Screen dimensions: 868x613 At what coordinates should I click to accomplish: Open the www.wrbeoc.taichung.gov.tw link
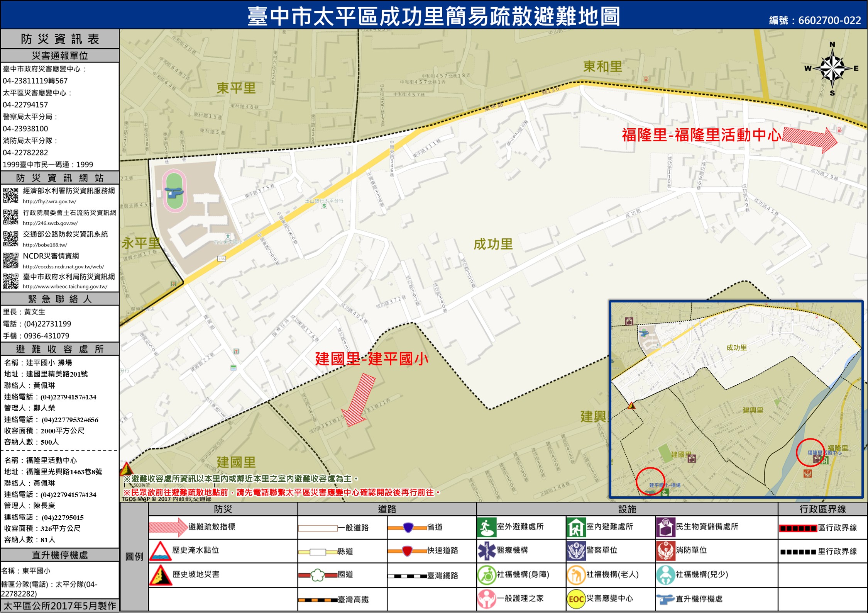(65, 287)
